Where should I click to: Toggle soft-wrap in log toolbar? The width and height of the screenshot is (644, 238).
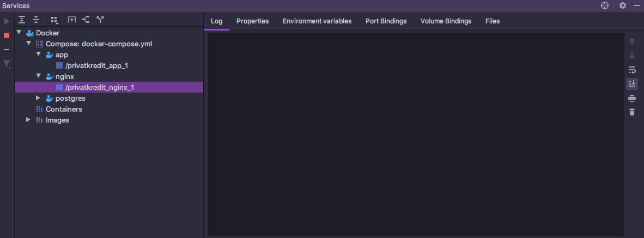pos(632,70)
